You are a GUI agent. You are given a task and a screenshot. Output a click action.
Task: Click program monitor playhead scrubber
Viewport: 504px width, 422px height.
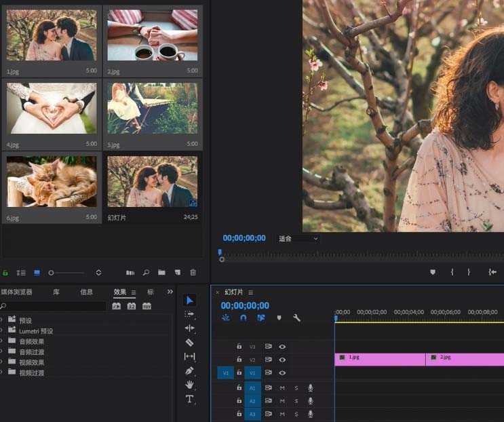tap(220, 252)
